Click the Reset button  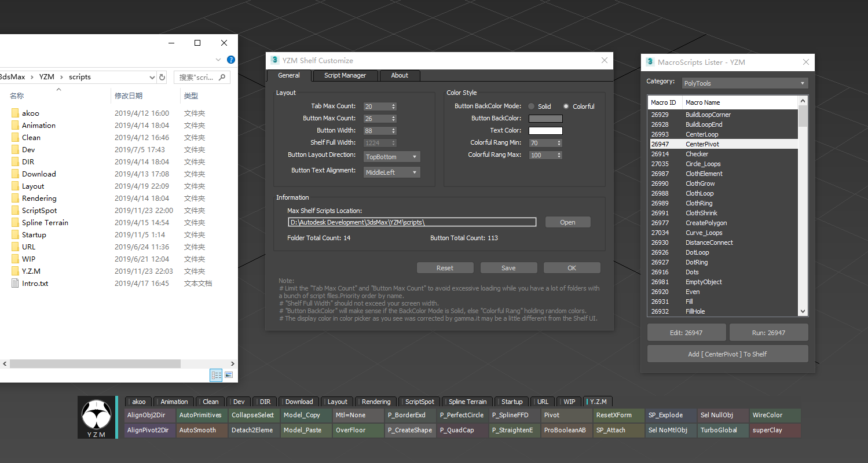pos(445,268)
